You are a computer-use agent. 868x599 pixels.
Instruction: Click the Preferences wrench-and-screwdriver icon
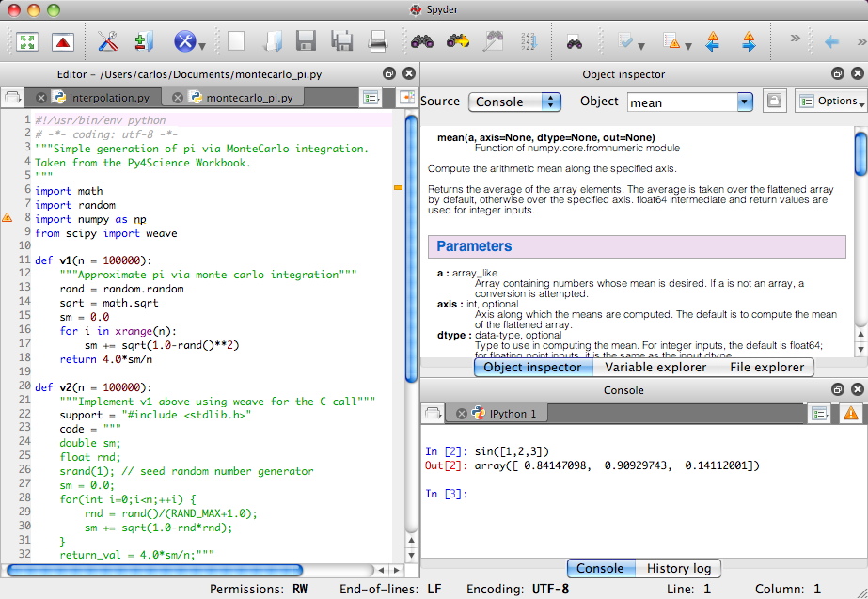108,41
